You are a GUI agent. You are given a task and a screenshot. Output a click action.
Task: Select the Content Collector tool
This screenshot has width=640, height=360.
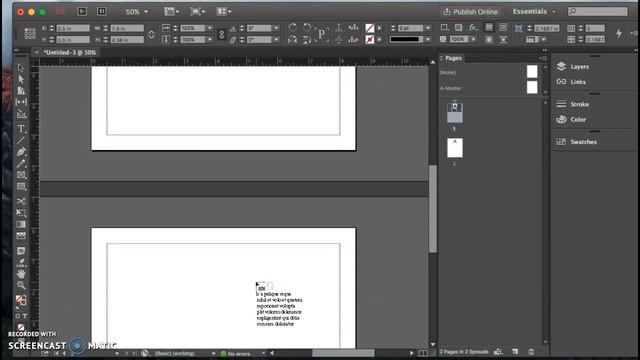21,114
